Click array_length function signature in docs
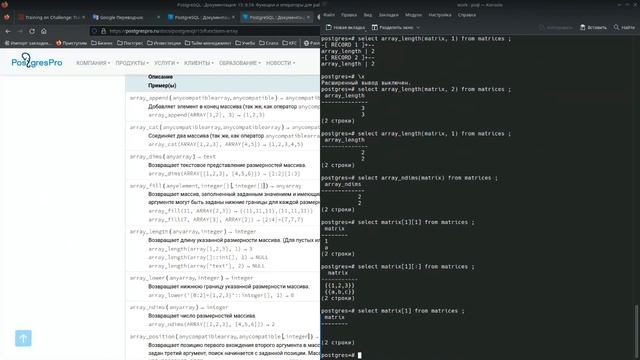Viewport: 640px width, 360px height. (193, 231)
